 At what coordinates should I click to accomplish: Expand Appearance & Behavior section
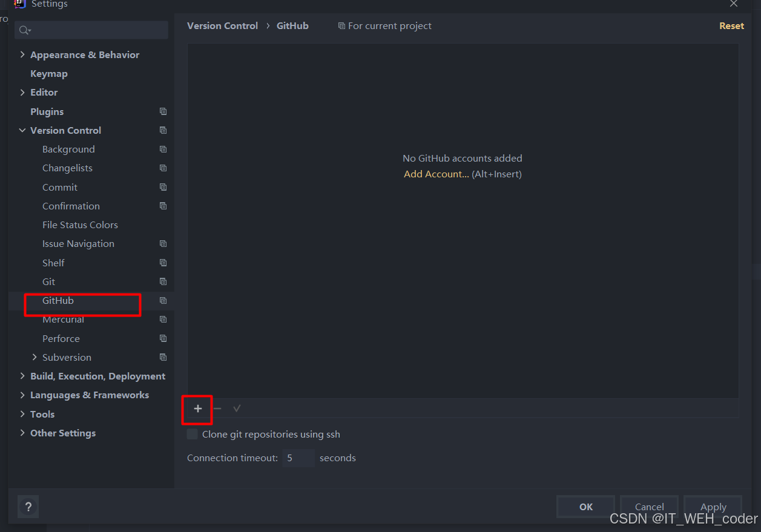(22, 54)
